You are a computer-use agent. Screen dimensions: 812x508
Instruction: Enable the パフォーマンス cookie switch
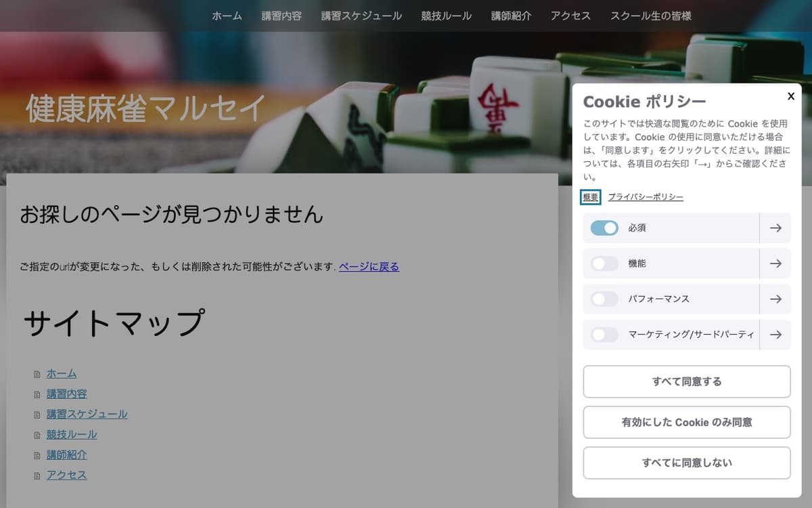(x=604, y=299)
